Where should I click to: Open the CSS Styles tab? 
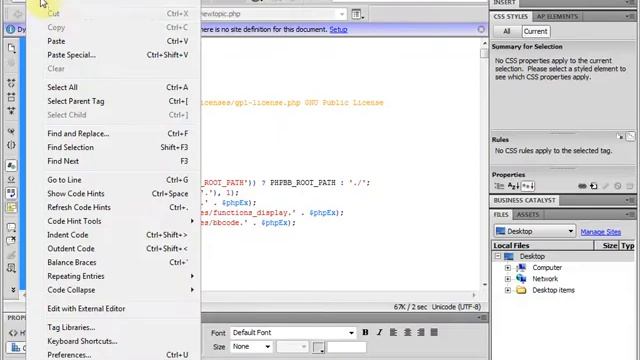(511, 17)
